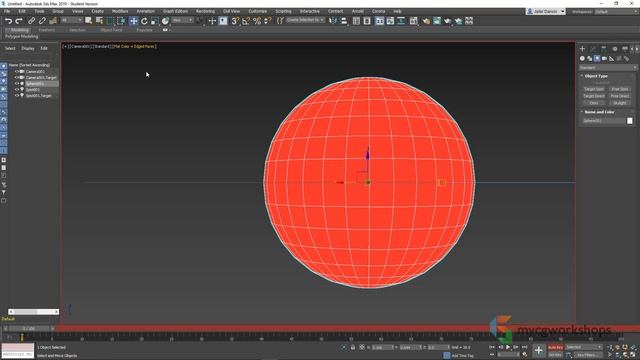Select the Helpers category icon
640x360 pixels.
612,59
